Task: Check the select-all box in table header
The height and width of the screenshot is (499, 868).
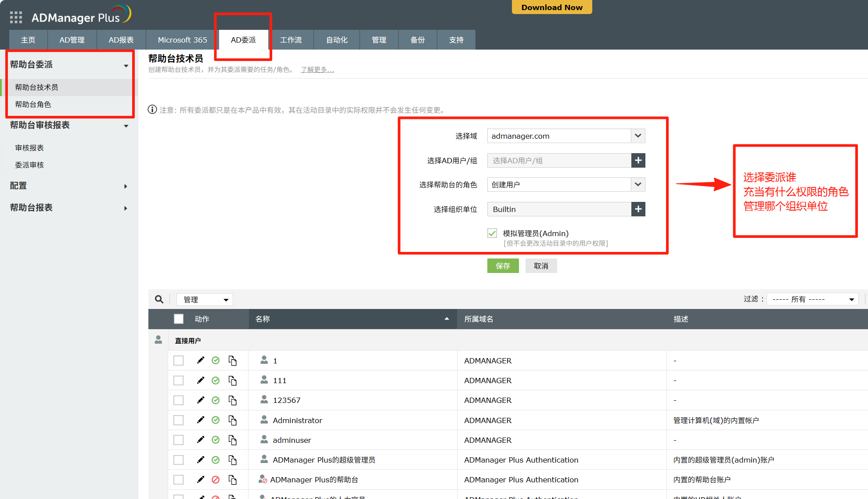Action: click(179, 319)
